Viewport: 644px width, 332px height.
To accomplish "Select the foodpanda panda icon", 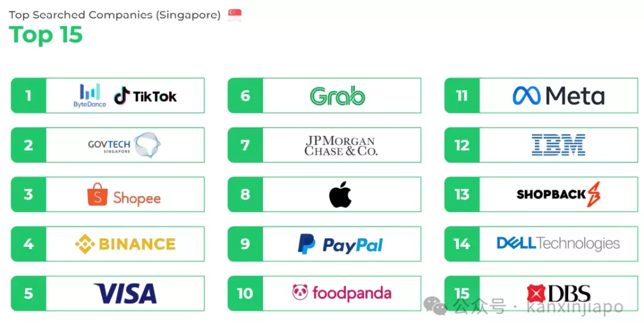I will (x=300, y=292).
